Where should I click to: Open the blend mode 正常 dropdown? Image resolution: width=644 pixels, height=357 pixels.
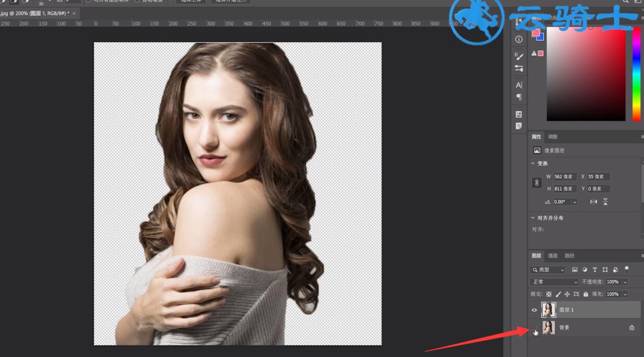point(554,282)
